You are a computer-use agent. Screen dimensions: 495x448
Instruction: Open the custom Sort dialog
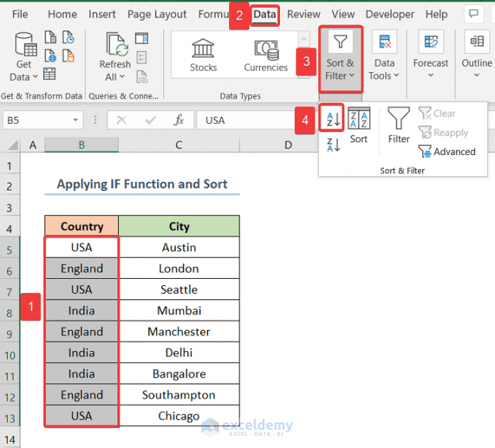(359, 126)
